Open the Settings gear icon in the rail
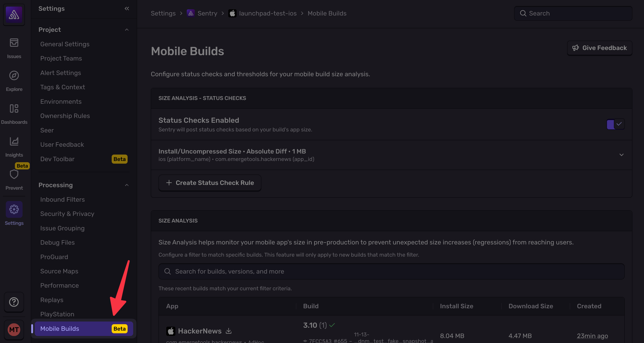 click(14, 209)
